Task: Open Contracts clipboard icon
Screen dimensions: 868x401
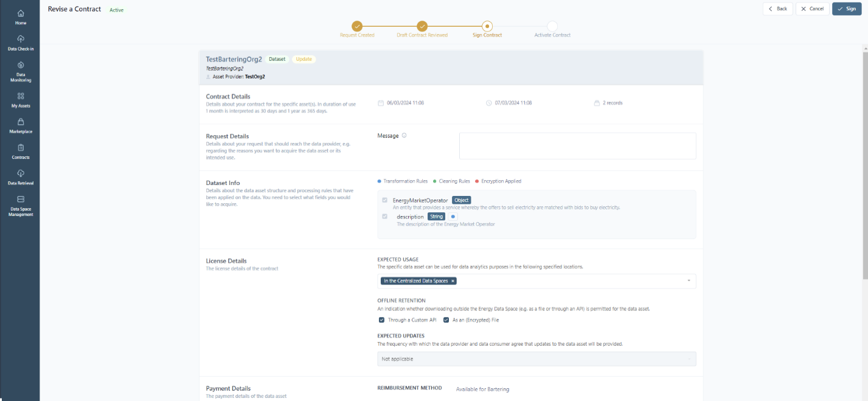Action: pyautogui.click(x=21, y=147)
